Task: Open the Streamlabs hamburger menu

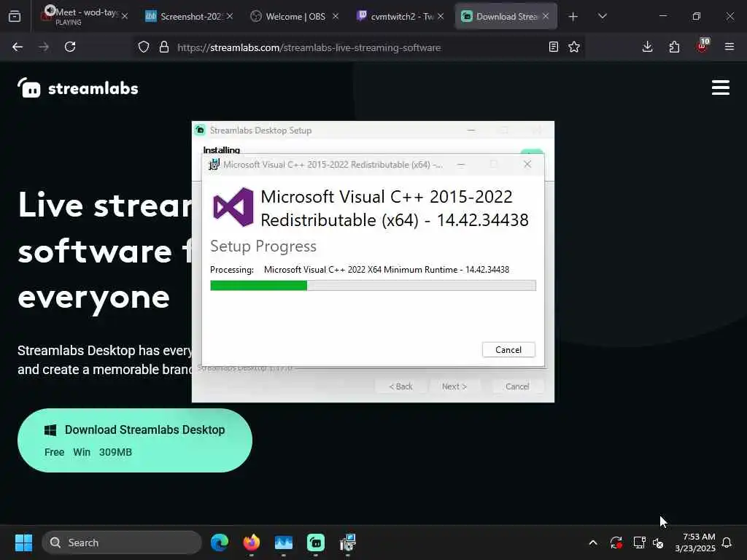Action: pyautogui.click(x=720, y=87)
